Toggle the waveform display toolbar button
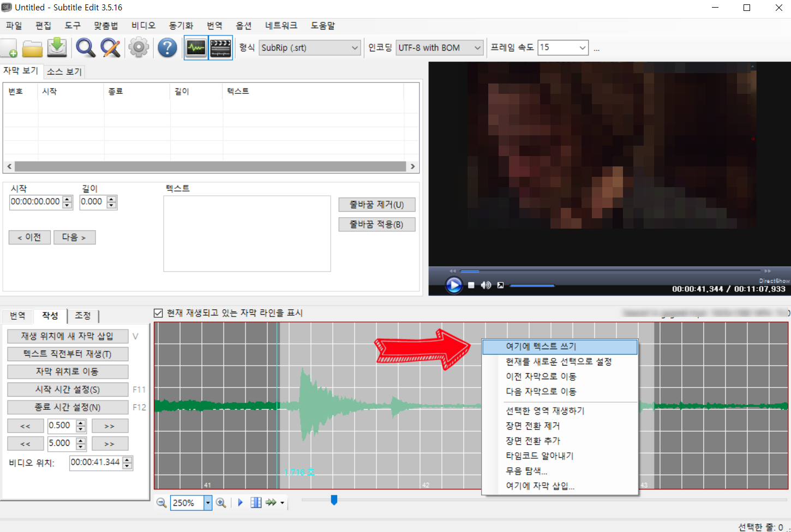791x532 pixels. [195, 47]
